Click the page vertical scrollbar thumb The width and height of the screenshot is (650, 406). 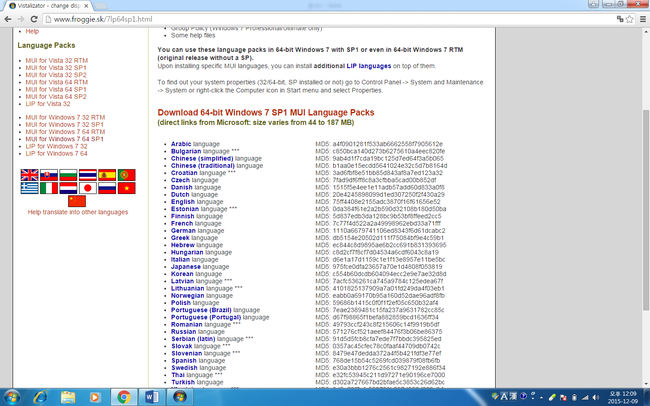646,209
